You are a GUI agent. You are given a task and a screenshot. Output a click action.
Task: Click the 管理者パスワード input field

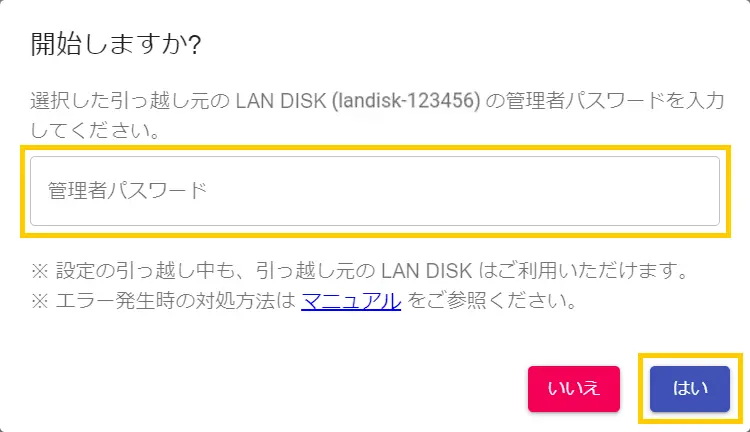pos(375,191)
